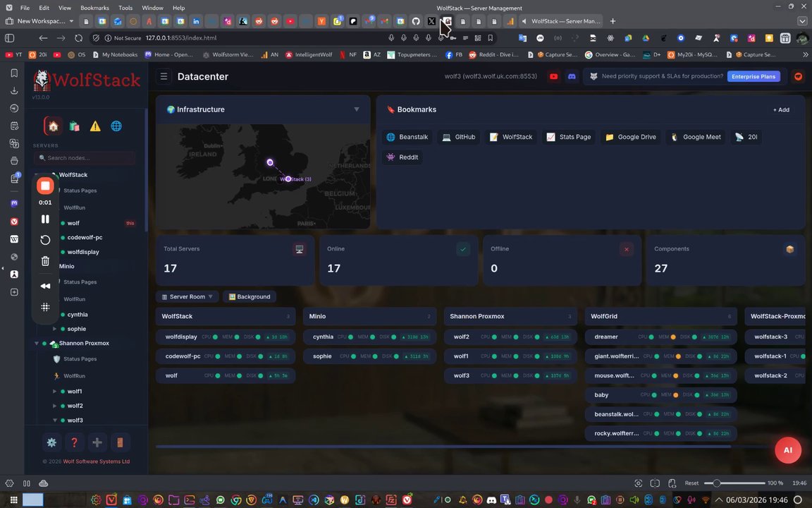Open the Reddit bookmark chip
This screenshot has width=812, height=508.
402,157
